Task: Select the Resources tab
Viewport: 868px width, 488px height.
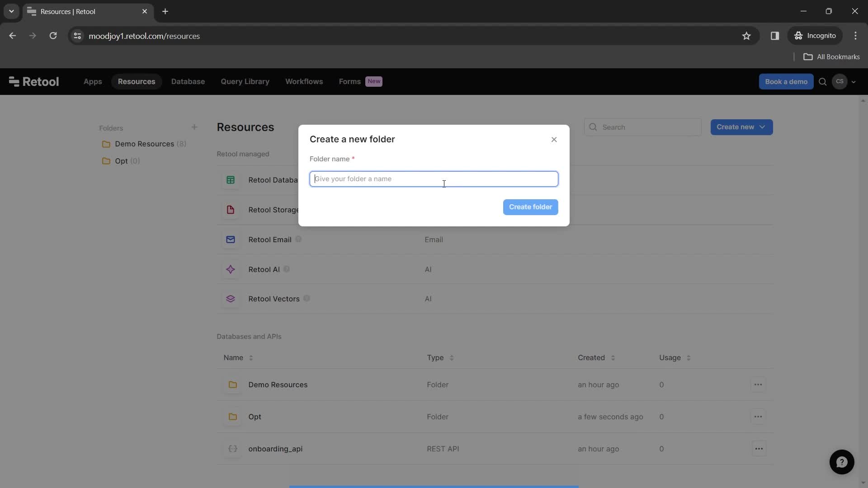Action: tap(137, 81)
